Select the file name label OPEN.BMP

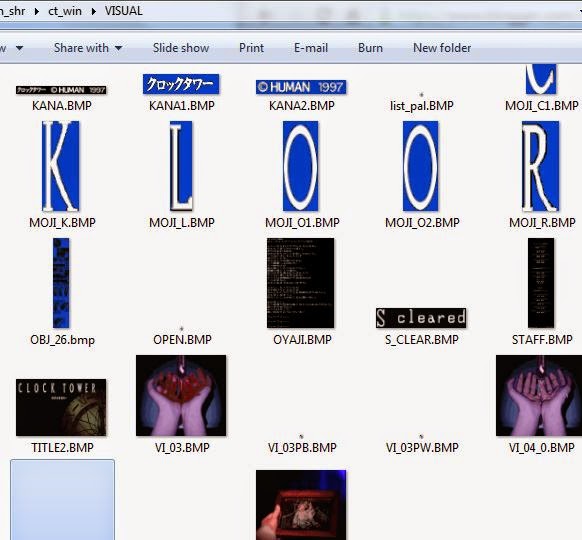pyautogui.click(x=182, y=340)
